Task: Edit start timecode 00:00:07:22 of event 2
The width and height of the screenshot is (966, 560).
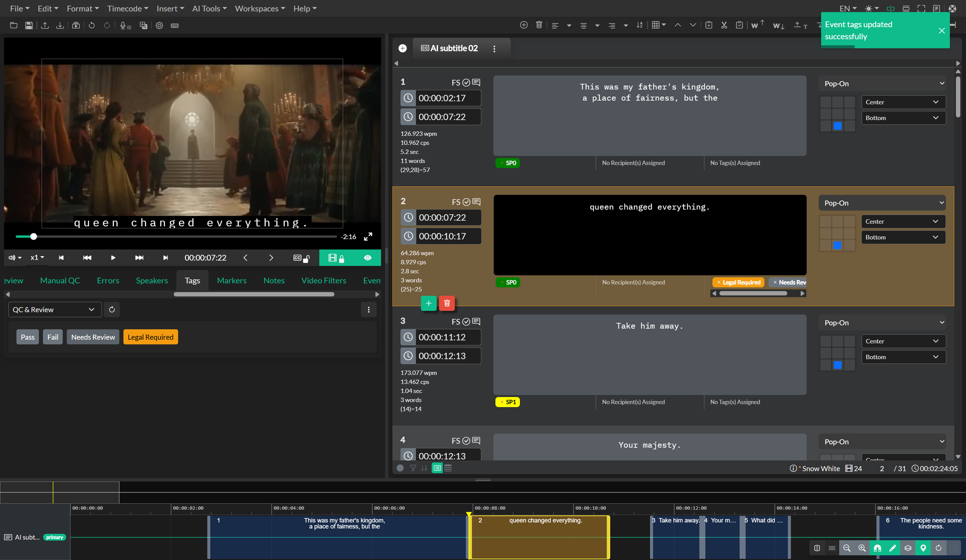Action: (448, 217)
